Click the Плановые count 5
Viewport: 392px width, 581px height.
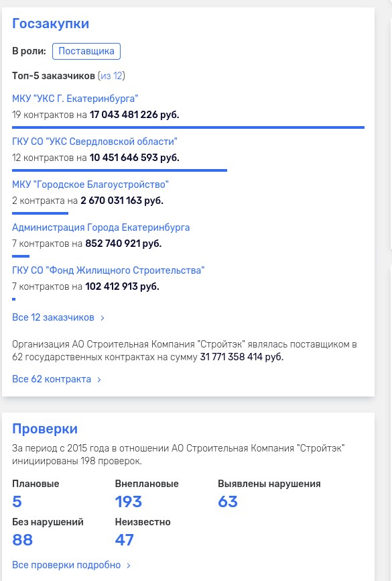coord(17,502)
